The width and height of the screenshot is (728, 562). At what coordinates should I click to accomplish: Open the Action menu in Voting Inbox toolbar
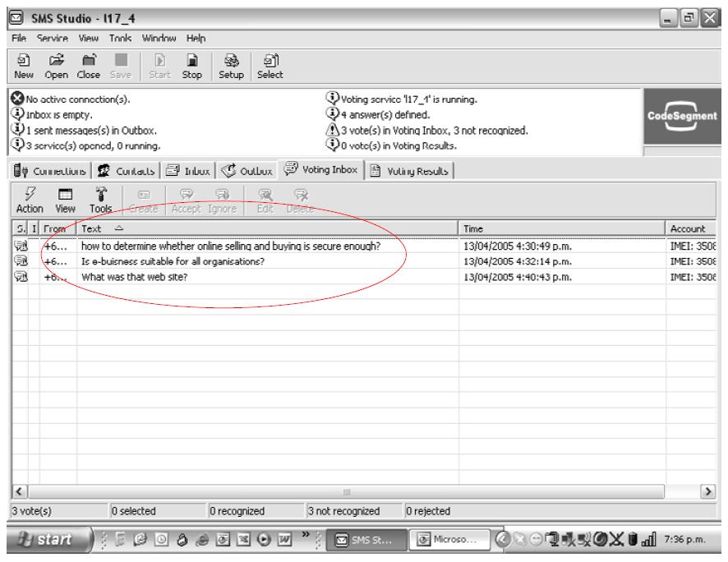tap(30, 200)
